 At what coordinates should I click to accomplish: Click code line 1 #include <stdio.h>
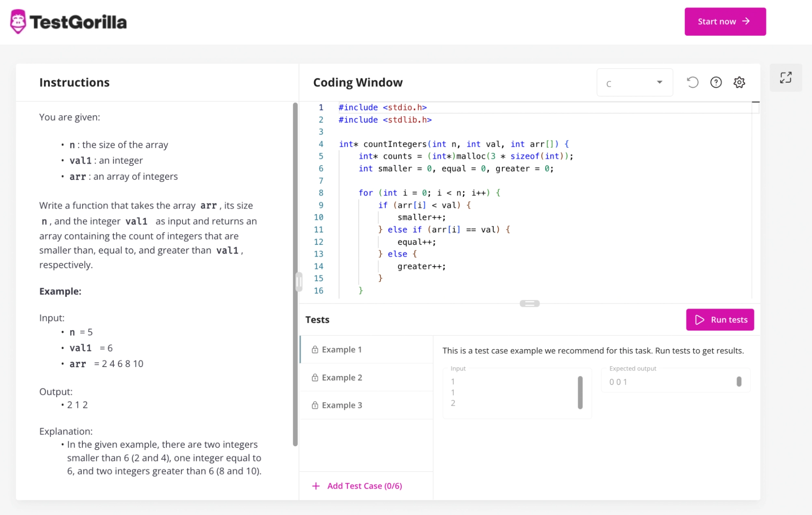coord(383,107)
